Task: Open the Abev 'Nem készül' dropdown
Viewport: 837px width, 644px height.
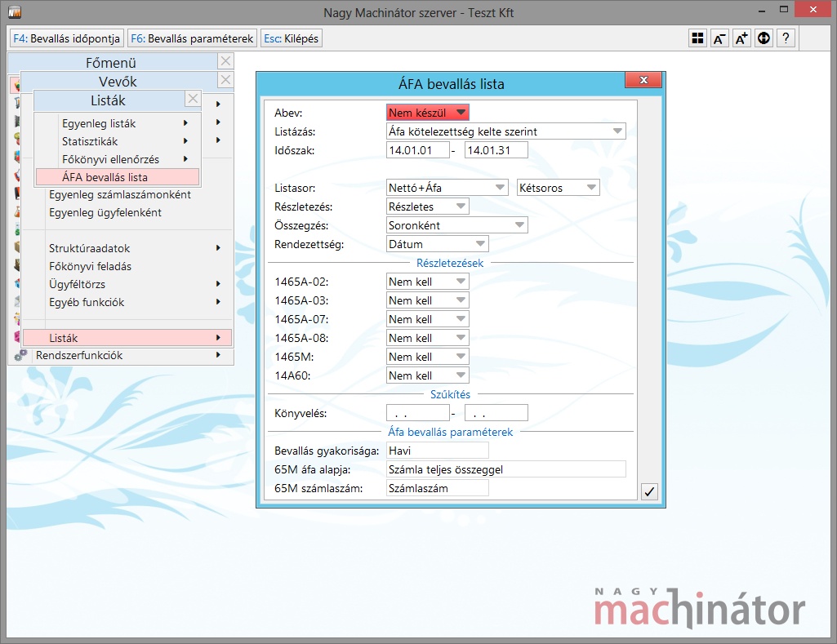Action: point(427,113)
